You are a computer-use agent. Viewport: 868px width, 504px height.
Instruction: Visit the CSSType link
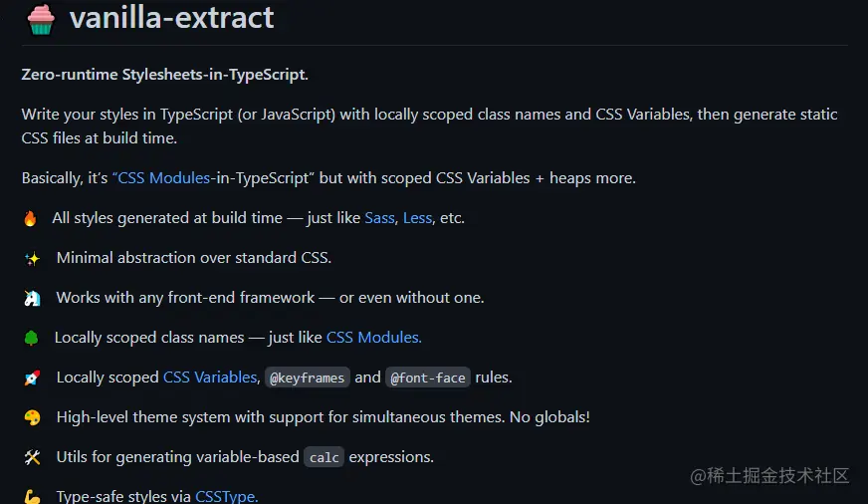point(226,496)
